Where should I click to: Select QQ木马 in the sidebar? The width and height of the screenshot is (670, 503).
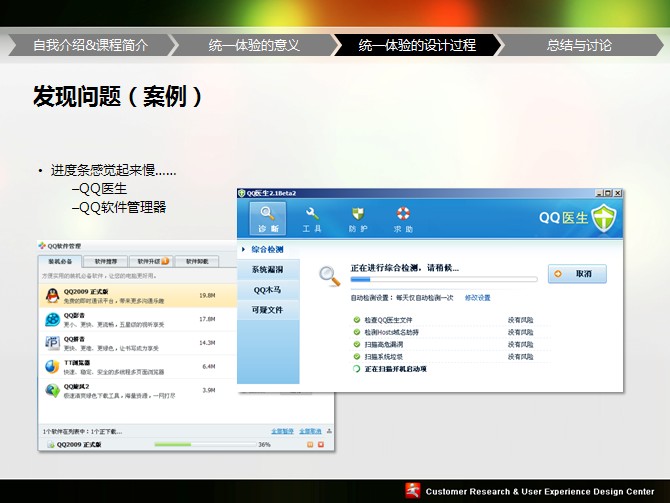click(x=268, y=290)
